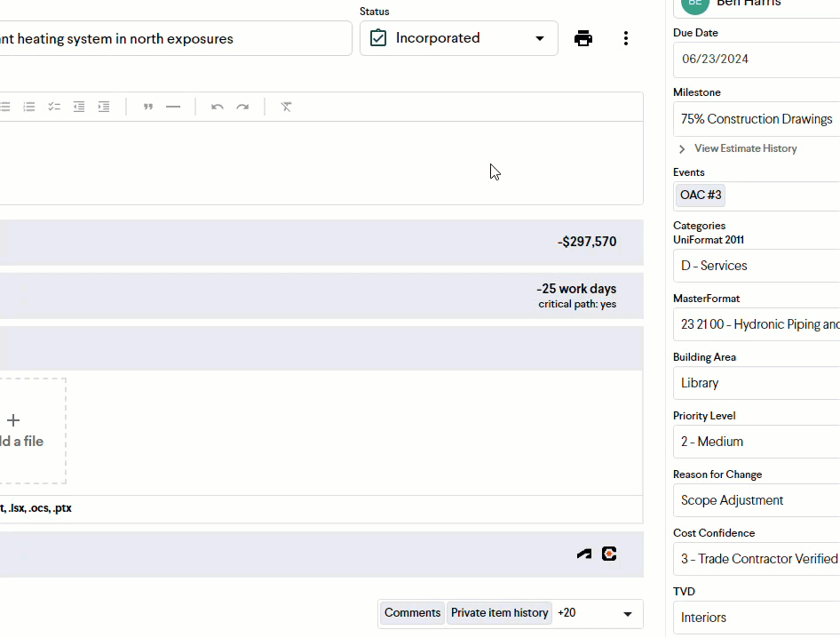840x638 pixels.
Task: Click the Procore integration icon
Action: point(609,554)
